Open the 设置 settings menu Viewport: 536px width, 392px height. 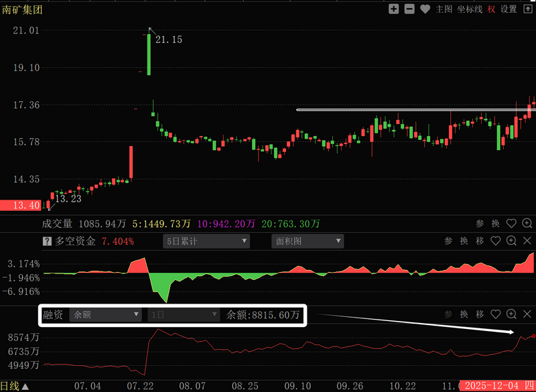[509, 9]
